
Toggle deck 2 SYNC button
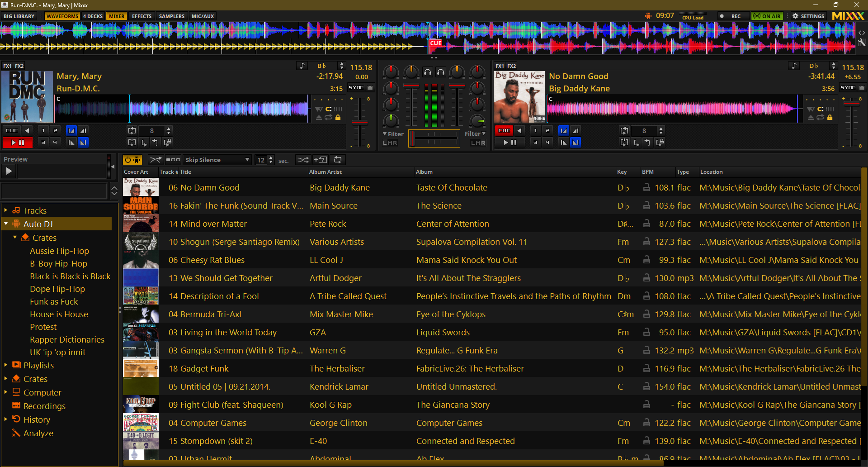click(848, 87)
